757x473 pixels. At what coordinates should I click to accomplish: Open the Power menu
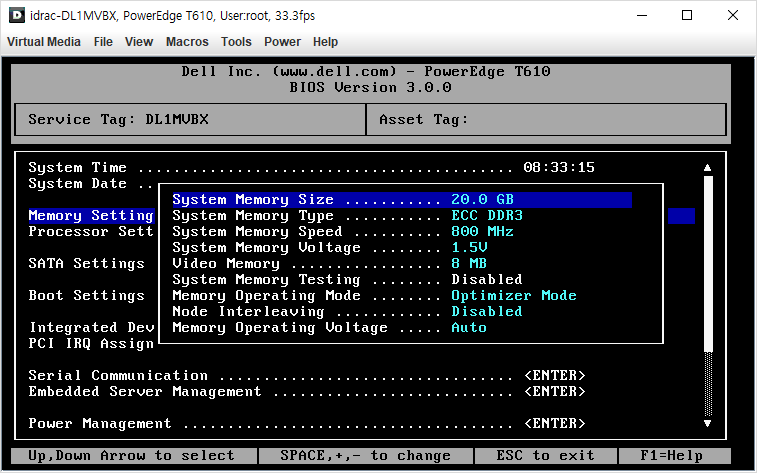click(282, 42)
